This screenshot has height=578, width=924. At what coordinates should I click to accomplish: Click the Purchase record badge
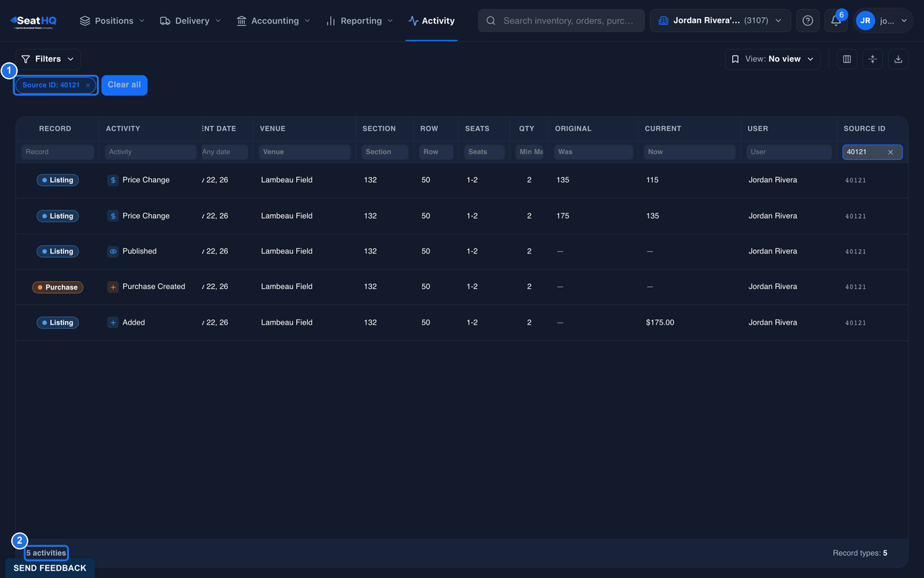[58, 288]
